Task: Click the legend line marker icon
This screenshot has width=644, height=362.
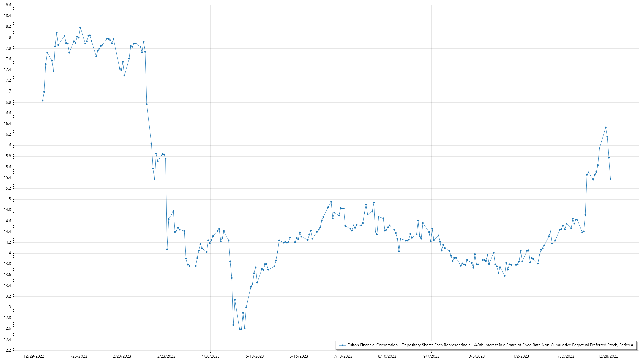Action: coord(342,345)
